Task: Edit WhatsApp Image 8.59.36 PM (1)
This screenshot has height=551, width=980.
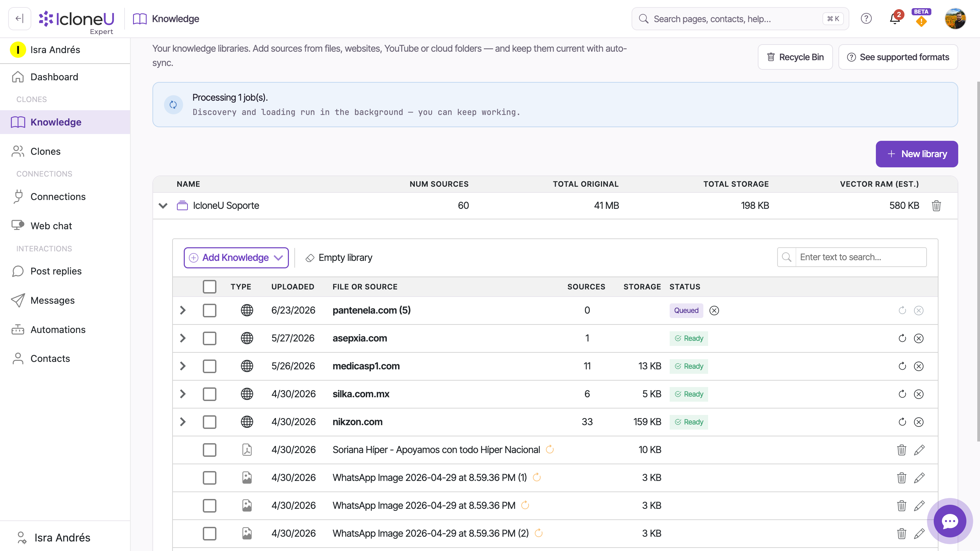Action: (919, 478)
